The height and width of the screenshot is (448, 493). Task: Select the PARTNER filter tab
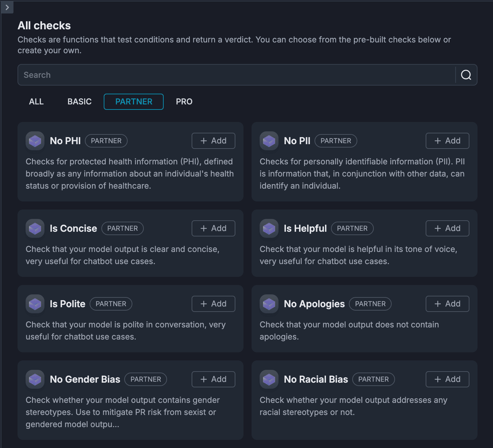pos(134,102)
